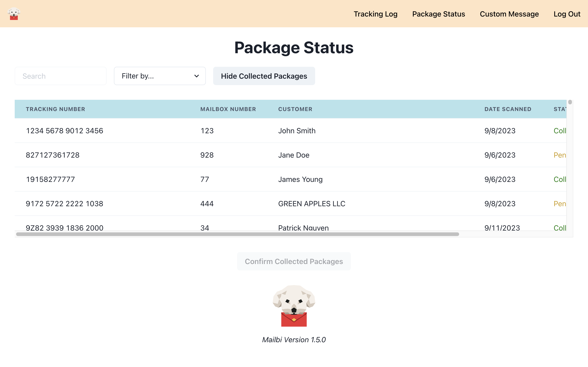This screenshot has height=367, width=588.
Task: Click Confirm Collected Packages button
Action: coord(294,261)
